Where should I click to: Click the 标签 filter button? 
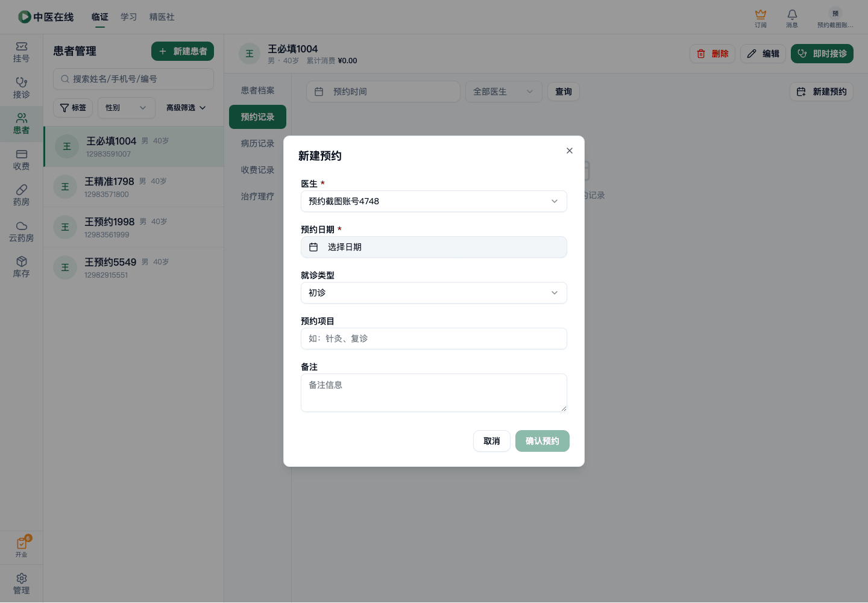point(73,108)
